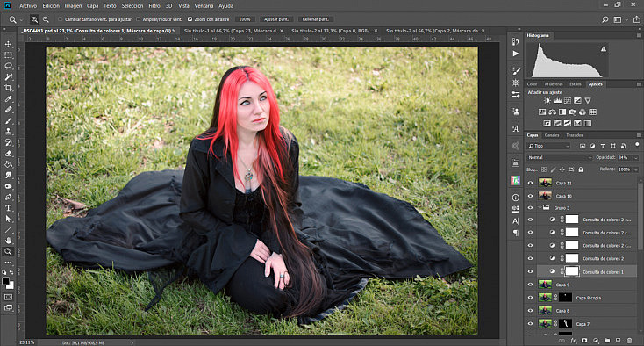This screenshot has width=644, height=346.
Task: Toggle visibility of Grupo 3
Action: coord(530,208)
